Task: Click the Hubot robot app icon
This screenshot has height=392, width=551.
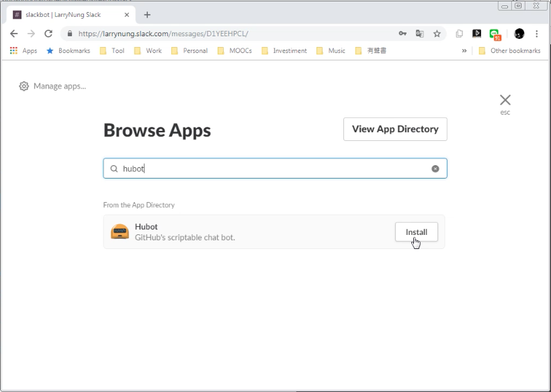Action: click(120, 232)
